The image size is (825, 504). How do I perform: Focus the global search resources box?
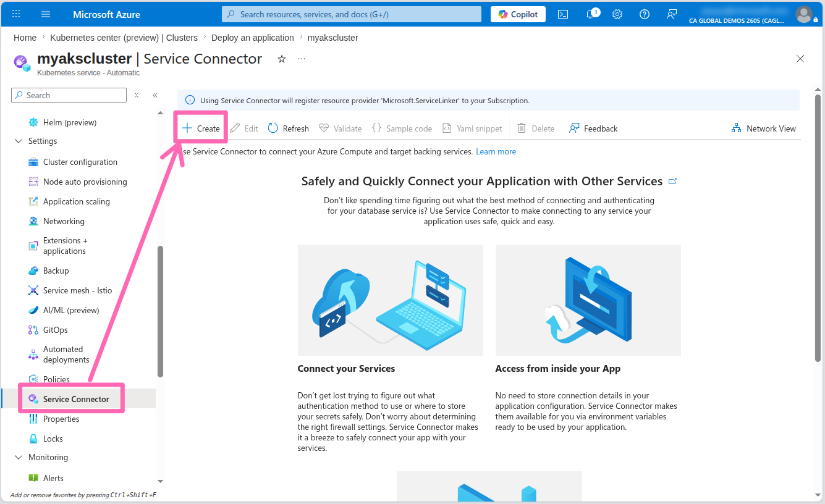[352, 14]
